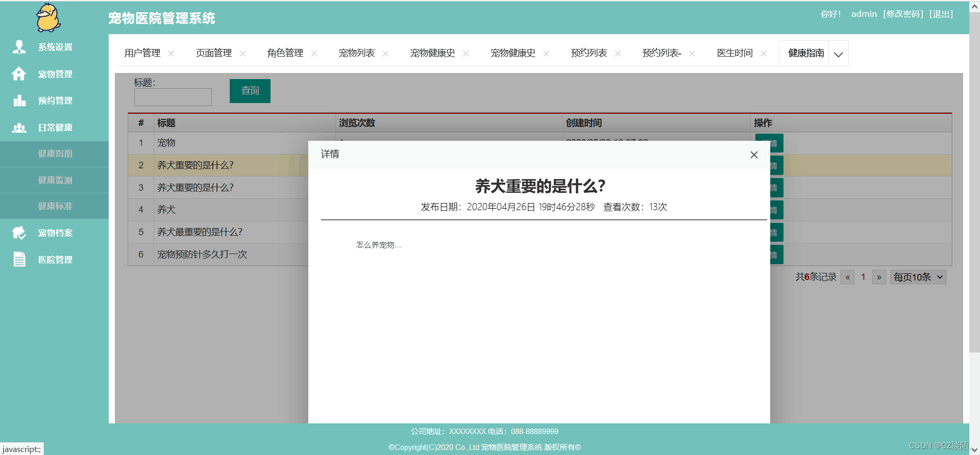
Task: Click the yellow duck logo
Action: click(x=48, y=17)
